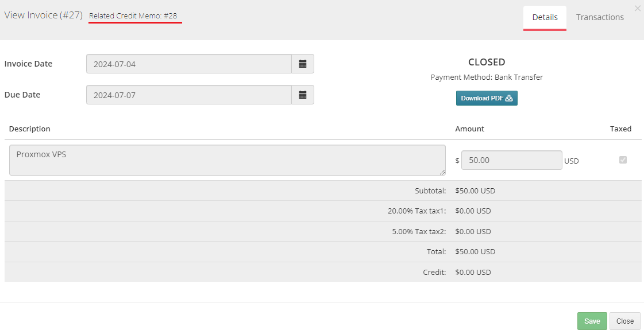The height and width of the screenshot is (334, 644).
Task: Click the Invoice Date field 2024-07-04
Action: coord(189,64)
